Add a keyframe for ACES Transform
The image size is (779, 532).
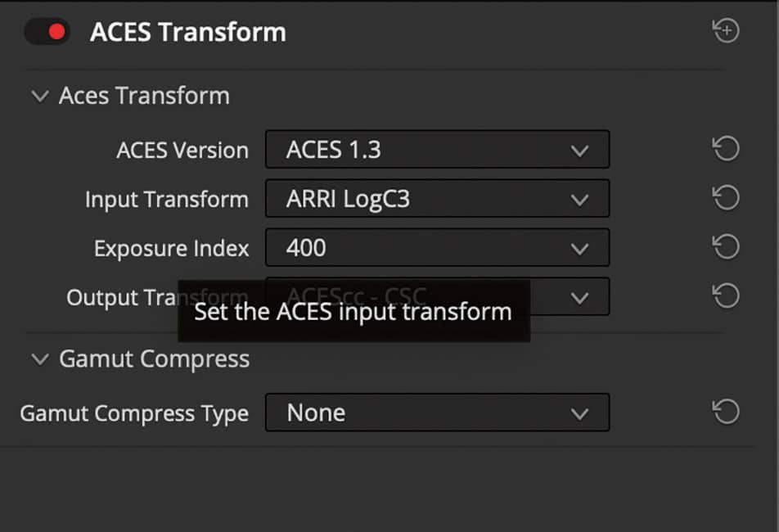tap(725, 30)
